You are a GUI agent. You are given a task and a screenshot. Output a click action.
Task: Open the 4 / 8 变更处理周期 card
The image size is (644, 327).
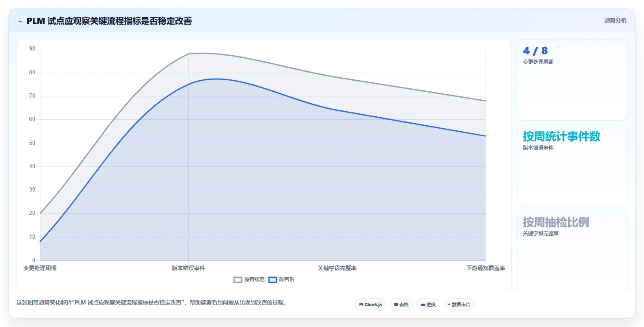click(x=572, y=80)
